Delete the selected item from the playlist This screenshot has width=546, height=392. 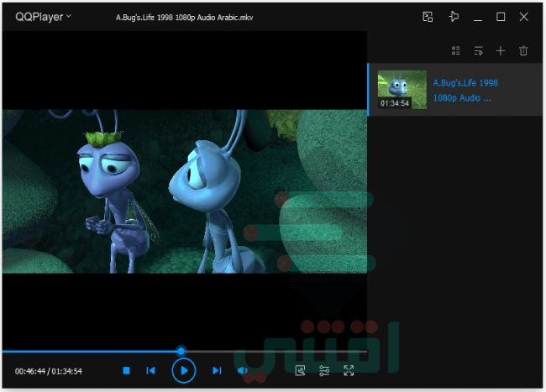(x=523, y=50)
